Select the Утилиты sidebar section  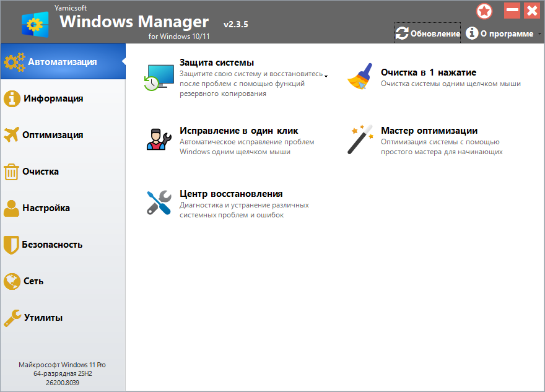43,318
